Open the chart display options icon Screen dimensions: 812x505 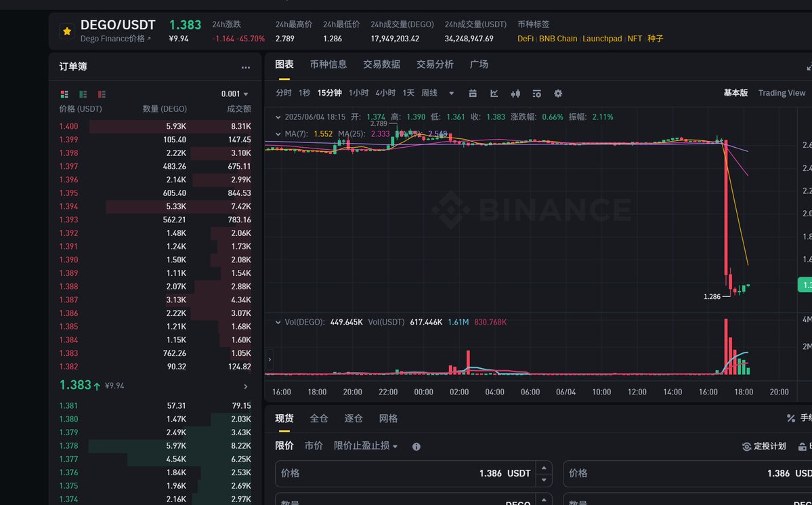(536, 94)
